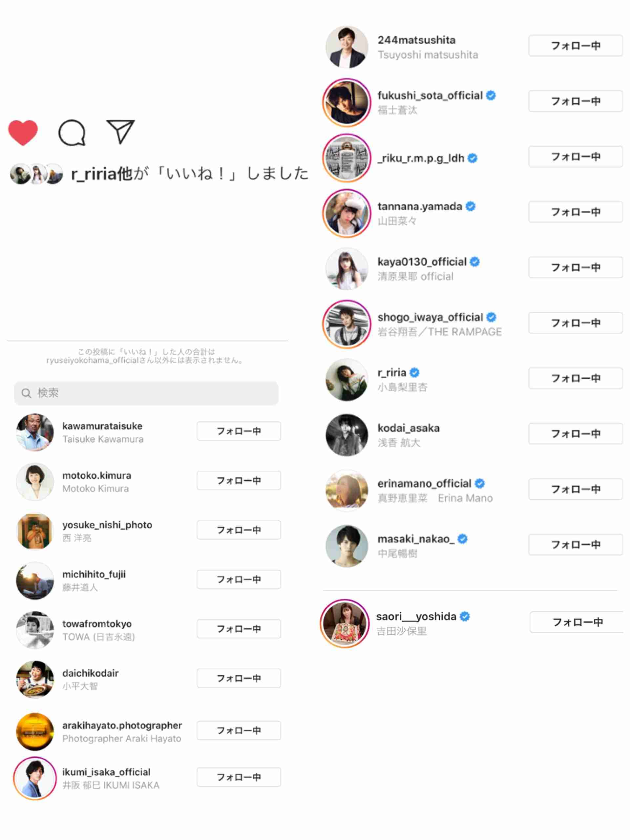This screenshot has height=840, width=630.
Task: Open liker avatars beside likes summary
Action: click(36, 174)
